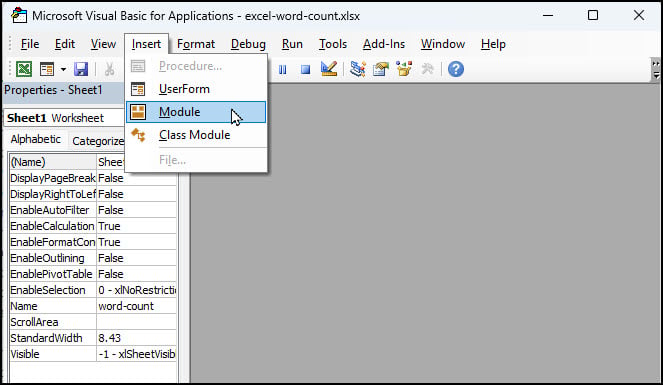Maximize the VBA editor window

click(x=593, y=16)
